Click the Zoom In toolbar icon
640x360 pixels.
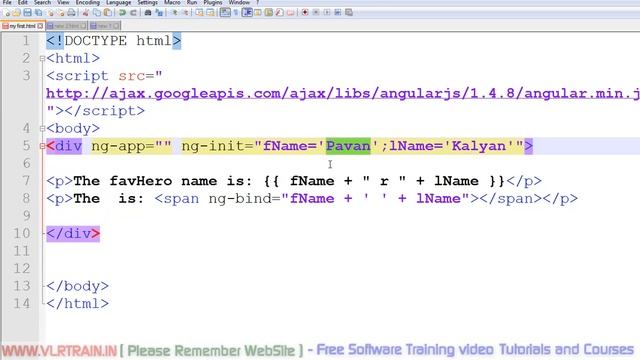176,13
